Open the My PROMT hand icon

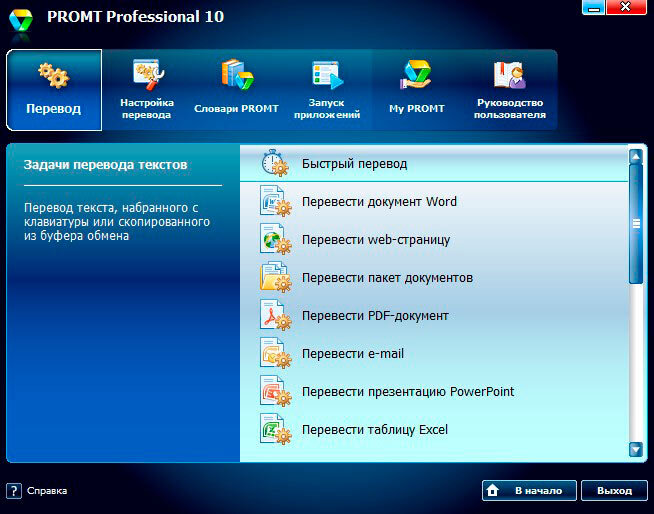click(415, 75)
